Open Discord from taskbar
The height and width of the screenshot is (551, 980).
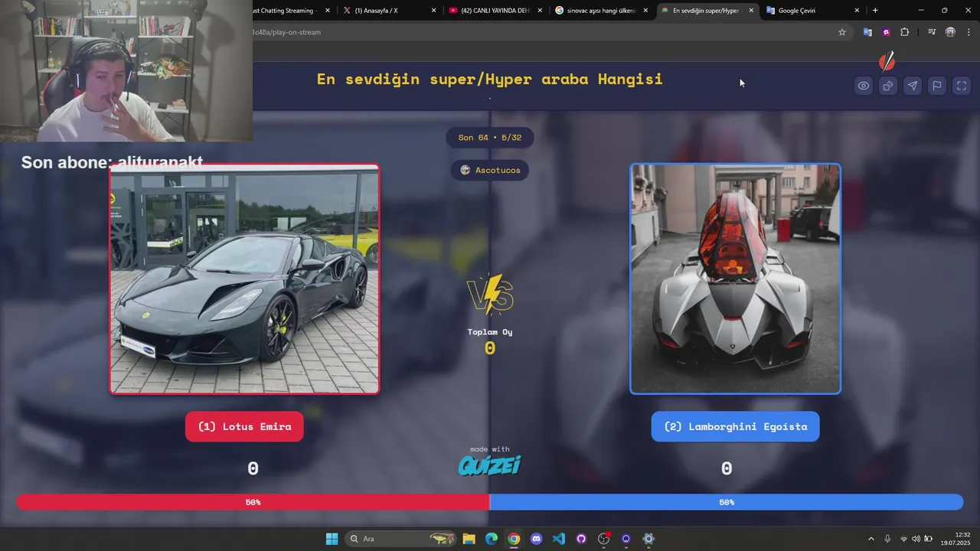[536, 539]
